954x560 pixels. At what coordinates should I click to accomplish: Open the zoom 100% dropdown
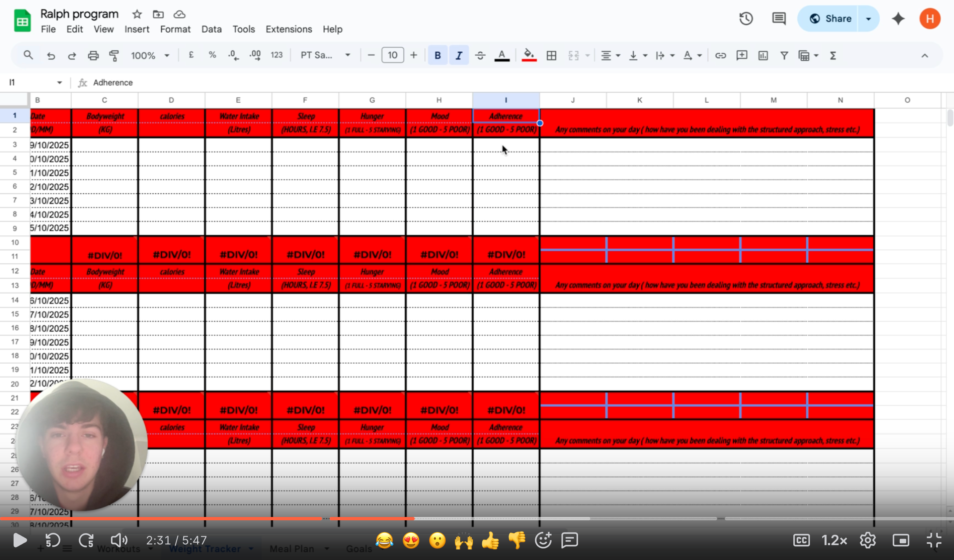pos(150,56)
